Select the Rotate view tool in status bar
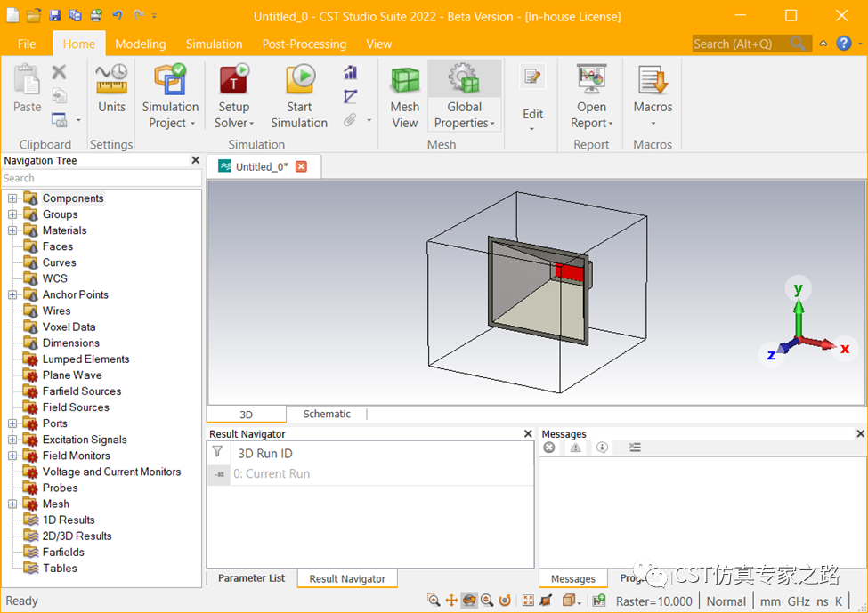This screenshot has width=868, height=613. tap(469, 601)
